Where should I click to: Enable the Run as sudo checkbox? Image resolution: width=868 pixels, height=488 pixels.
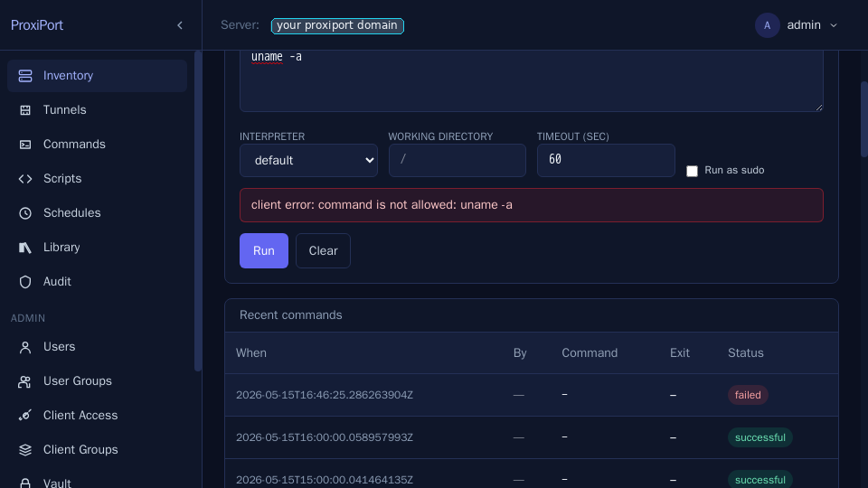(x=692, y=171)
